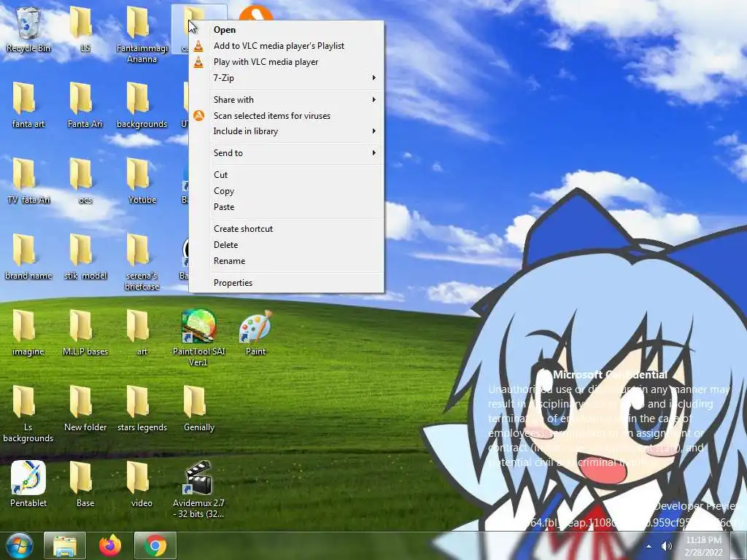Select the video folder
This screenshot has height=560, width=747.
coord(142,484)
